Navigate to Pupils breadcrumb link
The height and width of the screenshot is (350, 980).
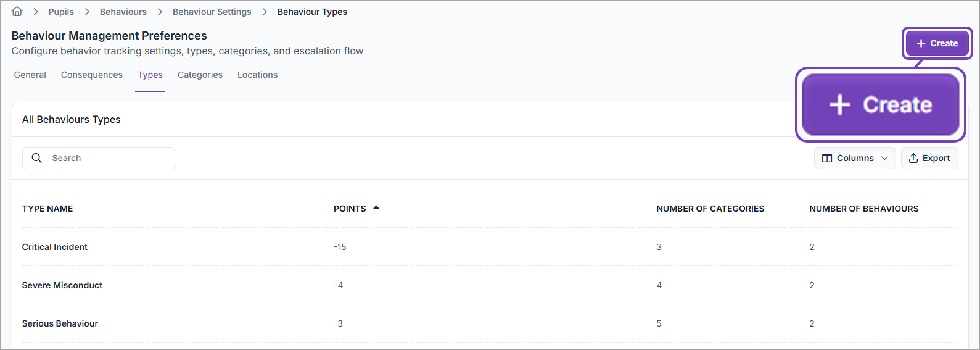tap(61, 12)
